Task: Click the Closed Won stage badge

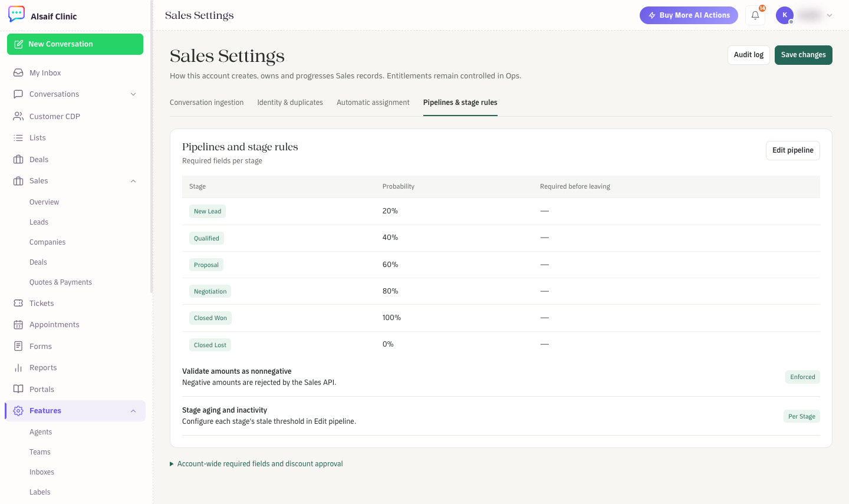Action: [x=210, y=318]
